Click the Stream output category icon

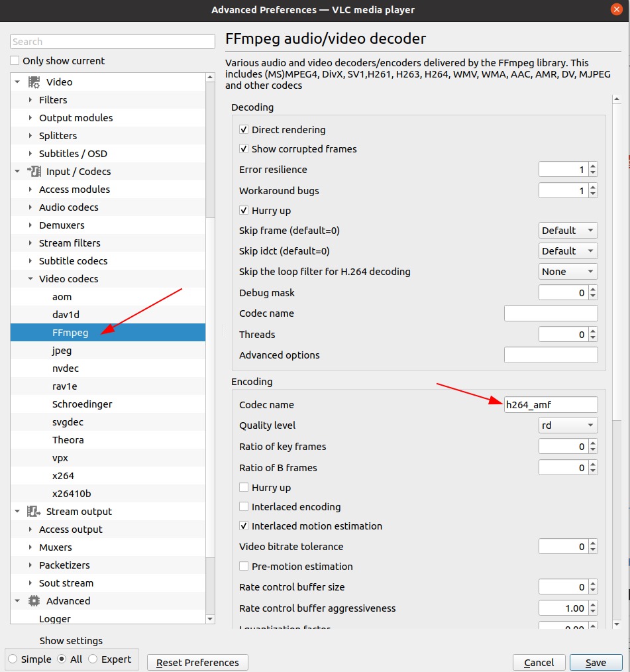[34, 511]
